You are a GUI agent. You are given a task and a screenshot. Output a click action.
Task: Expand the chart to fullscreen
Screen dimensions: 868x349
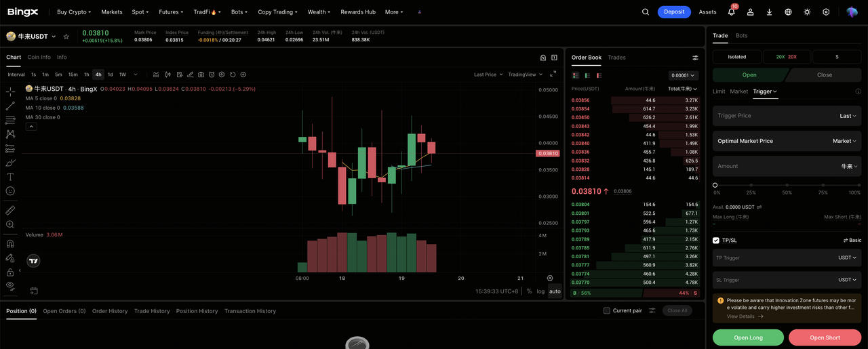[x=553, y=74]
